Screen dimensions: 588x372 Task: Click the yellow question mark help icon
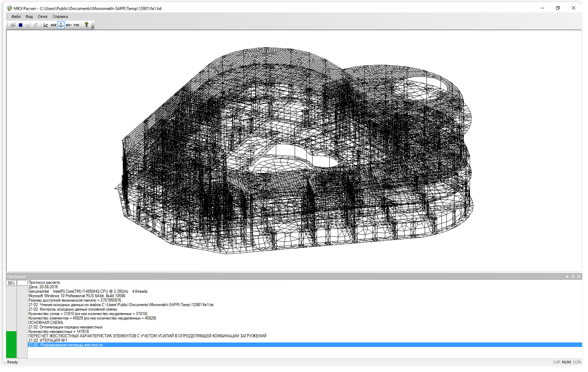[x=86, y=25]
